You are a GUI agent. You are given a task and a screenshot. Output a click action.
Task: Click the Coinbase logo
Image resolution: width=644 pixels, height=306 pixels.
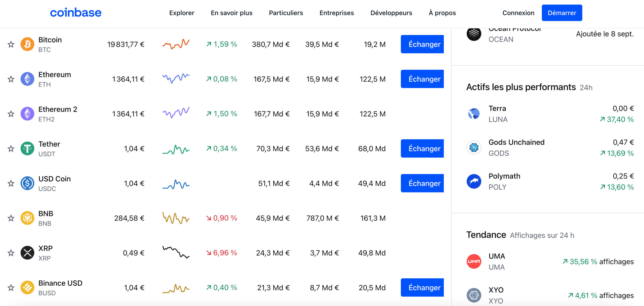pos(76,13)
